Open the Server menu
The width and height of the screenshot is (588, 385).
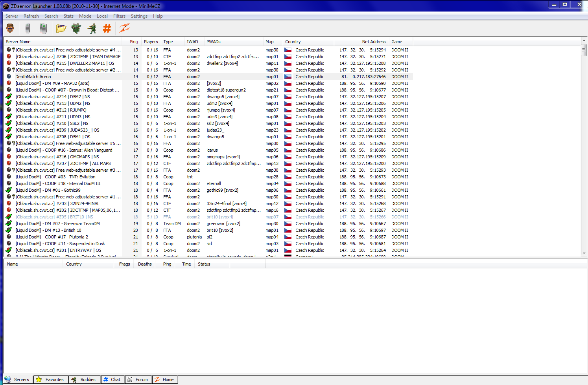[x=12, y=16]
